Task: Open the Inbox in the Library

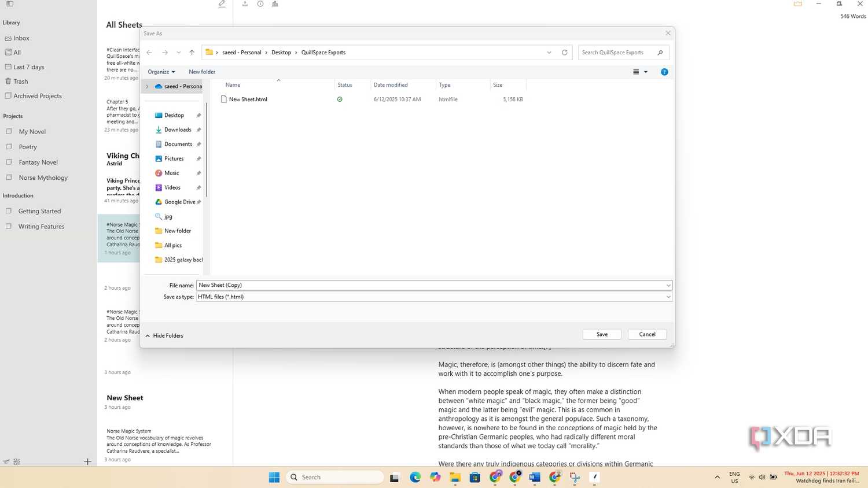Action: point(17,38)
